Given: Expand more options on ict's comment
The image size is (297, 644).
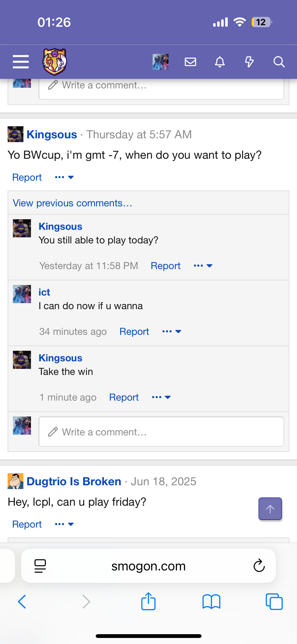Looking at the screenshot, I should click(172, 331).
